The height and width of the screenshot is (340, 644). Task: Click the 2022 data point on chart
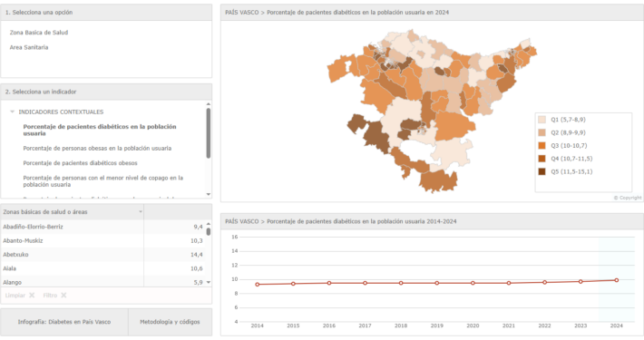pyautogui.click(x=544, y=282)
